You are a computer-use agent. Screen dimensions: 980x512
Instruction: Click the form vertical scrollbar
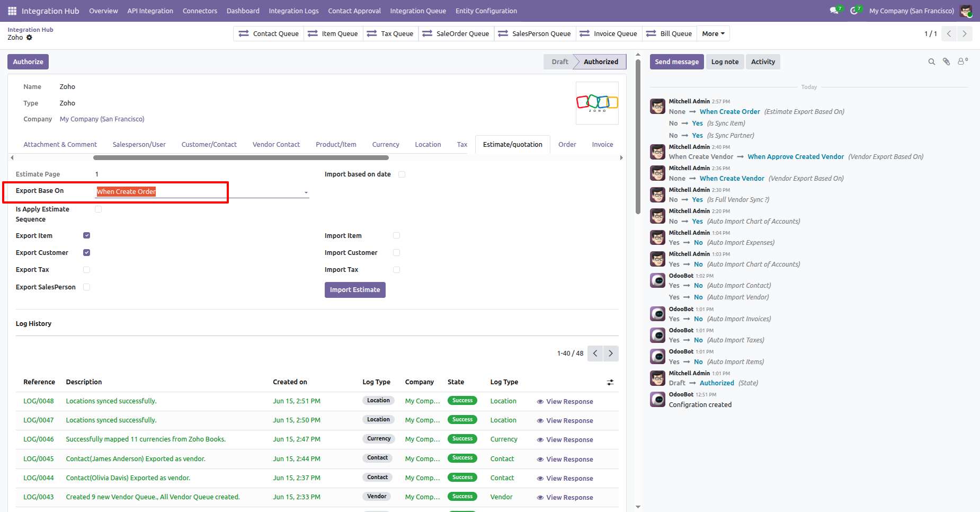[x=638, y=136]
